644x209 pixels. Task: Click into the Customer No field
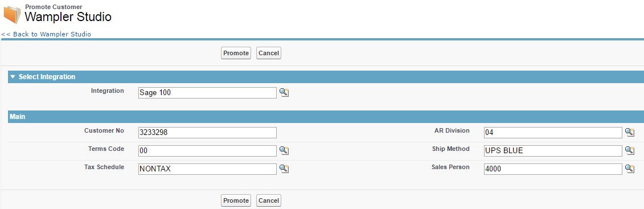point(207,133)
